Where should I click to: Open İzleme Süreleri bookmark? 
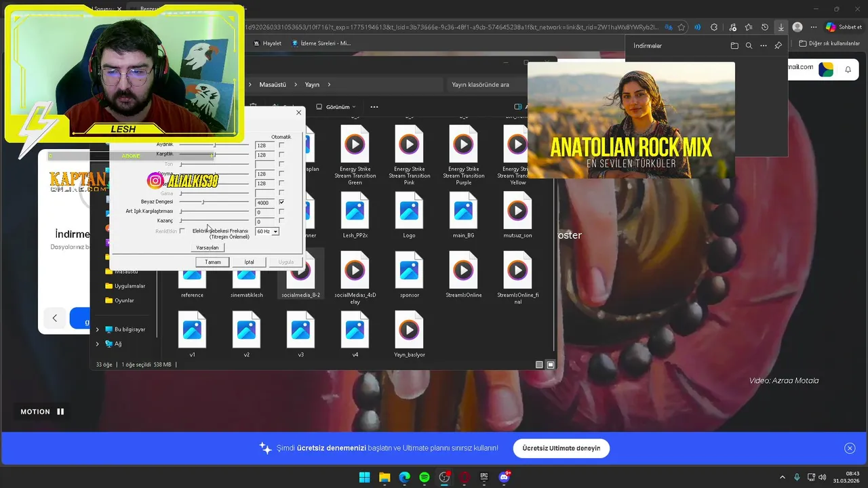tap(321, 43)
